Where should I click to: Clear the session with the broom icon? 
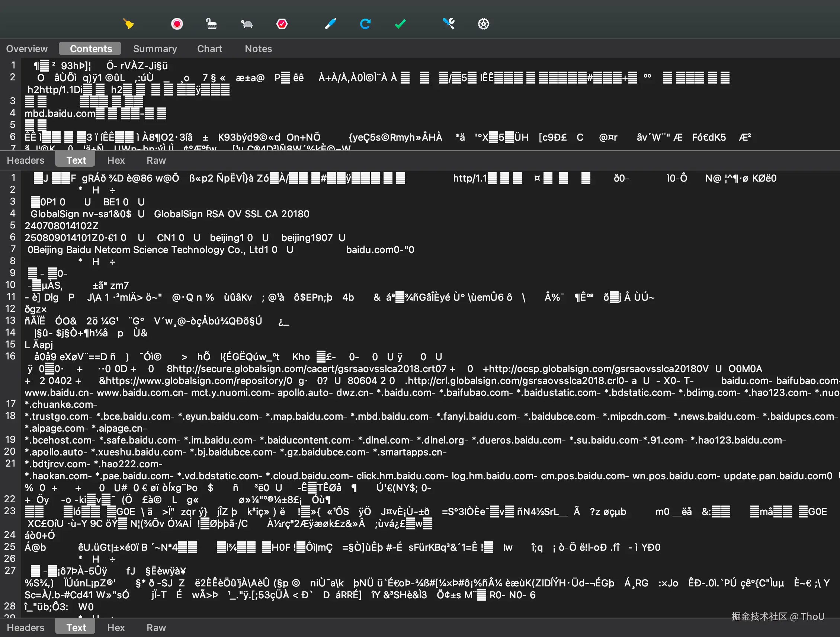[128, 24]
